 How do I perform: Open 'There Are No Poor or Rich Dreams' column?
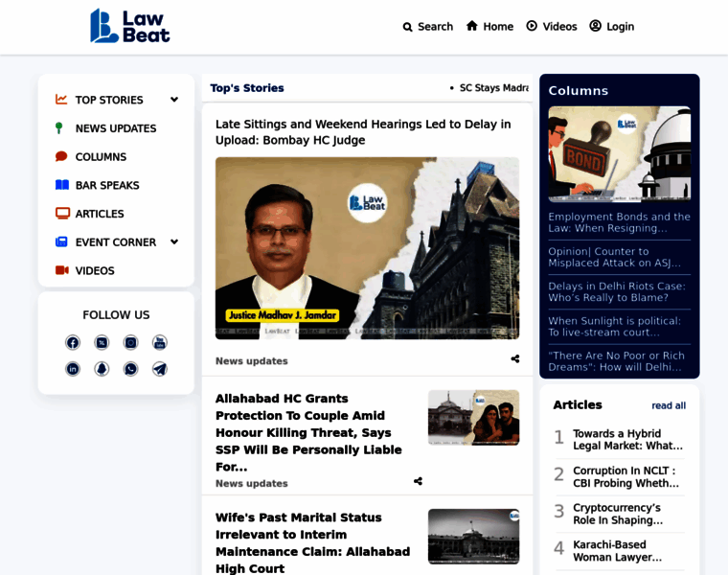616,361
